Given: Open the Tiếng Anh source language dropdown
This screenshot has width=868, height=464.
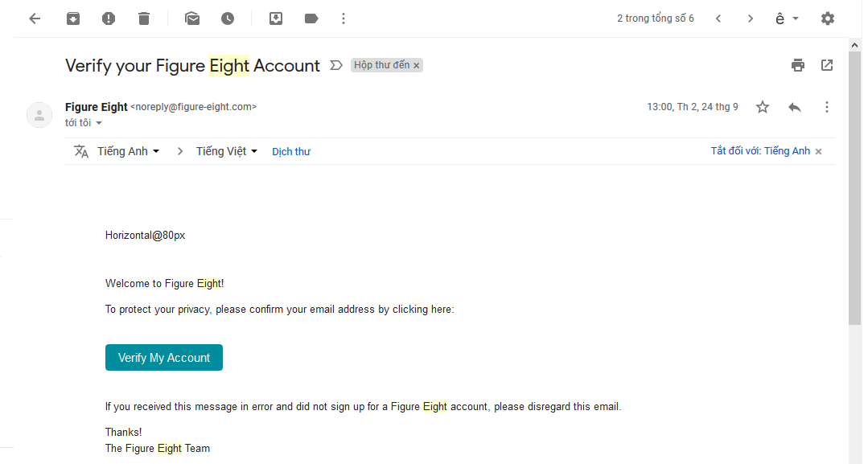Looking at the screenshot, I should click(129, 151).
